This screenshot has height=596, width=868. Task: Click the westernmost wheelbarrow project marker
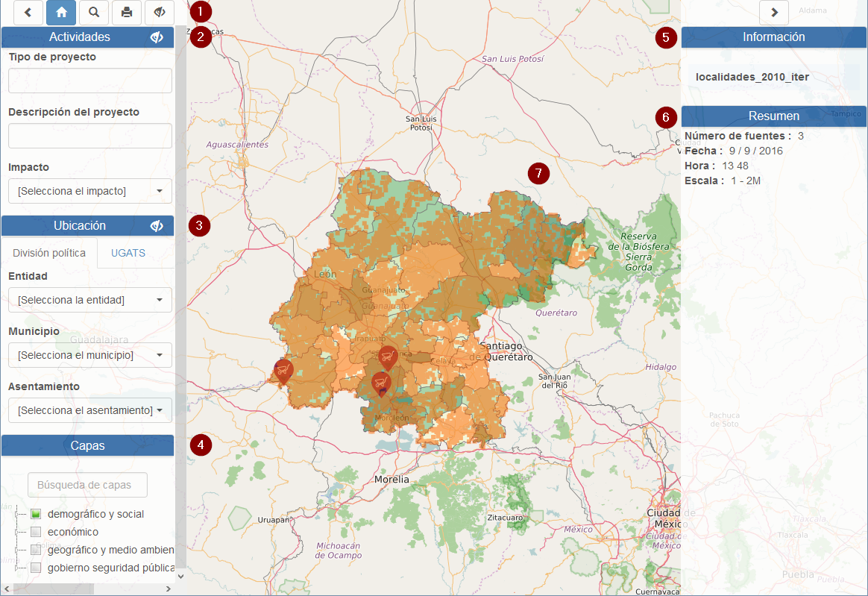coord(283,371)
